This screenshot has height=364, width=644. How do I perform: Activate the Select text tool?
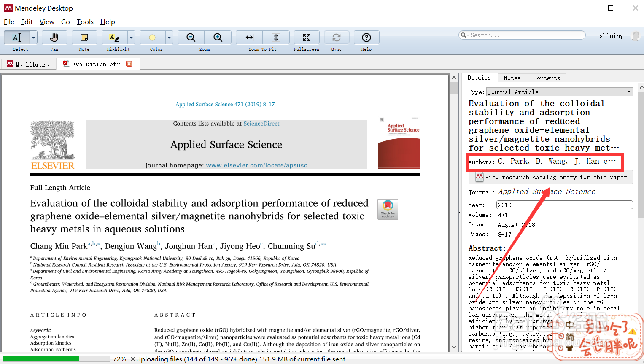click(x=17, y=38)
